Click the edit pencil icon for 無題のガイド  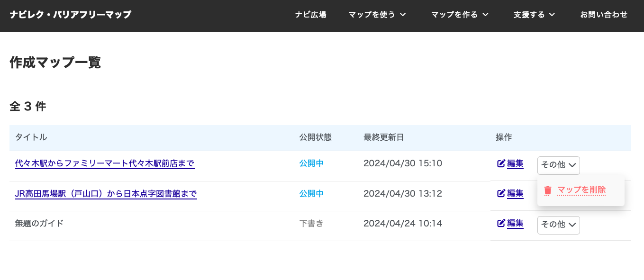coord(501,223)
